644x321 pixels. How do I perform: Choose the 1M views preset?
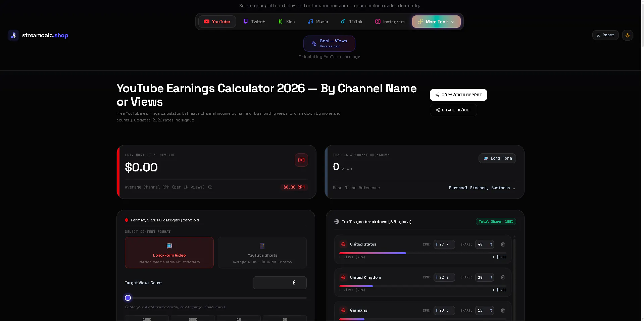[239, 319]
